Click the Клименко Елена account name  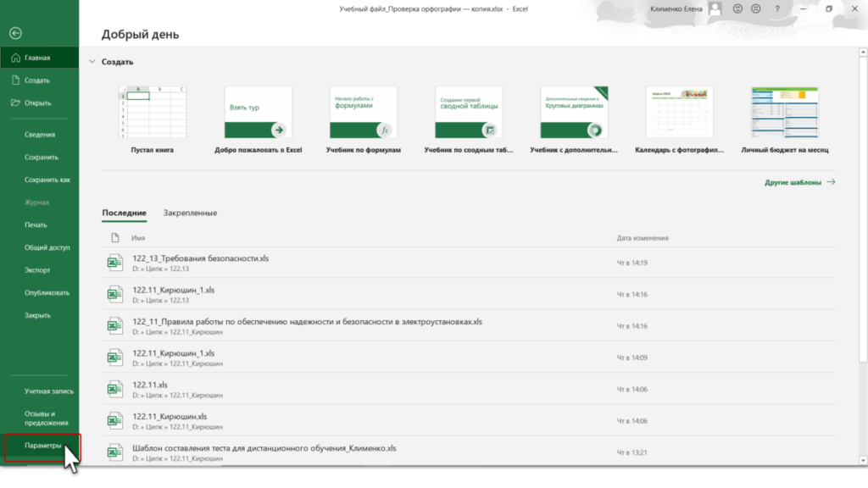coord(676,8)
